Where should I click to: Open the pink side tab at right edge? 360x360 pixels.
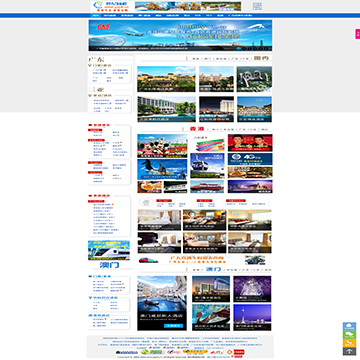click(357, 34)
